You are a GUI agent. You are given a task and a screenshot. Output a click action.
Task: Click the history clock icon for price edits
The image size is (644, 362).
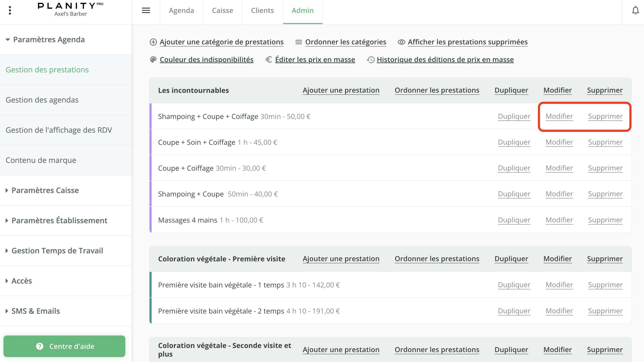click(x=371, y=59)
